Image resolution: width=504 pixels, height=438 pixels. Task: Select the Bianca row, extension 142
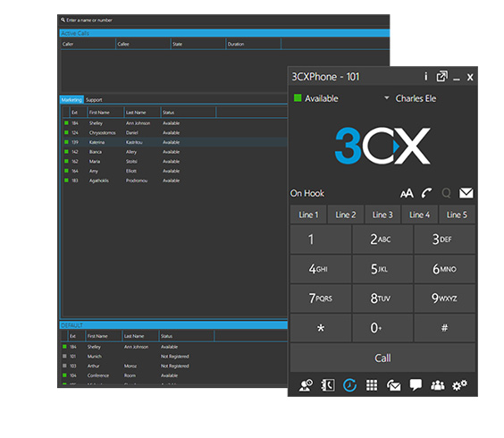(x=175, y=152)
